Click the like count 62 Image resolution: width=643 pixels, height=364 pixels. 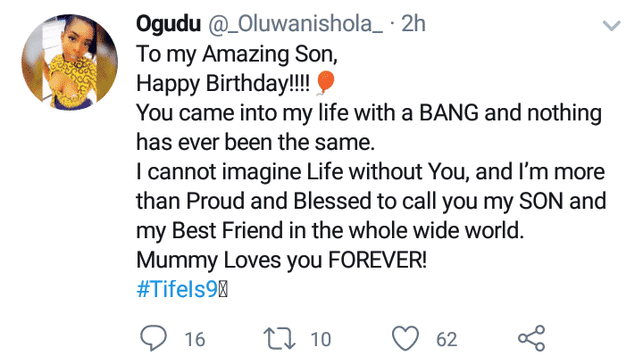447,340
